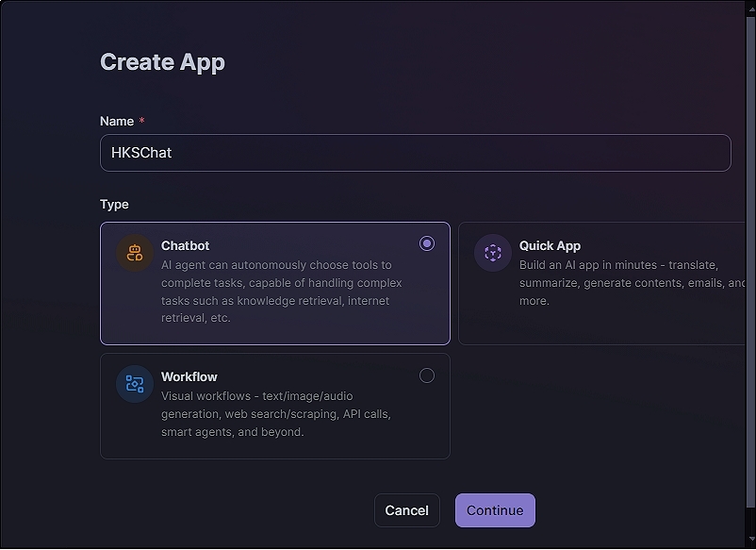The image size is (756, 550).
Task: Click the scrollbar up arrow
Action: [749, 8]
